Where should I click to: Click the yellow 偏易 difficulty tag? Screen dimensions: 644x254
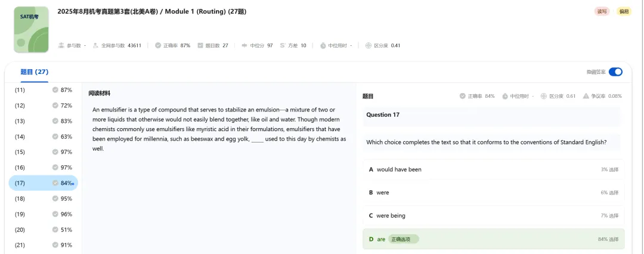(x=624, y=11)
